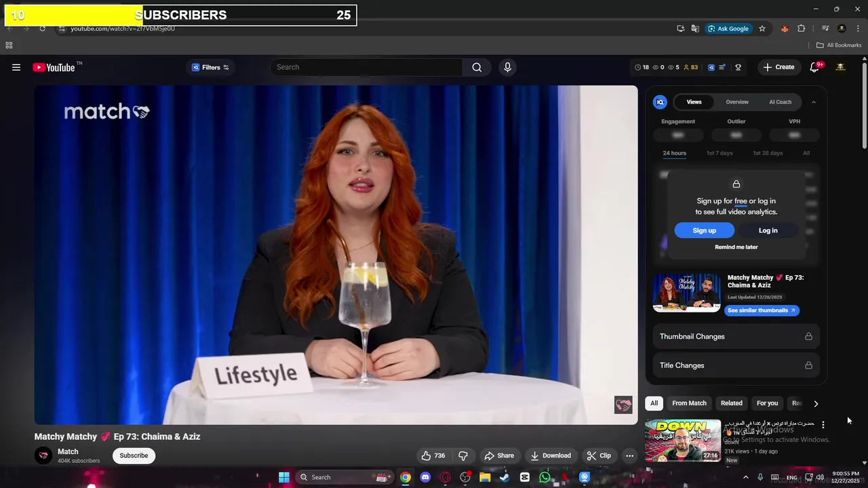Viewport: 868px width, 488px height.
Task: Select the Related chip
Action: [732, 403]
